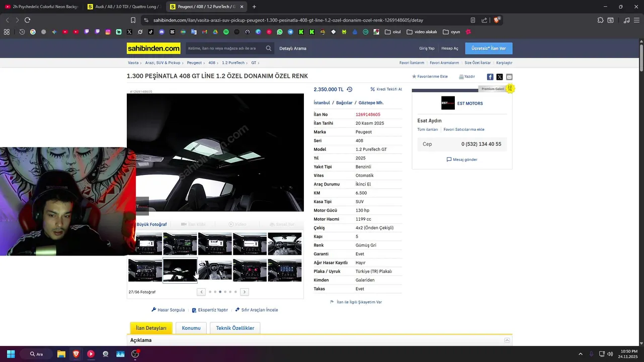Viewport: 644px width, 362px height.
Task: Print listing via Yazdır
Action: pyautogui.click(x=467, y=76)
